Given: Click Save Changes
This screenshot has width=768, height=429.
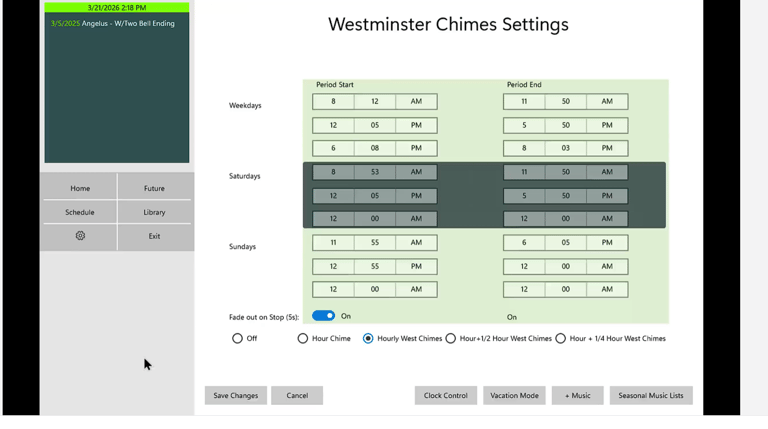Looking at the screenshot, I should [236, 395].
